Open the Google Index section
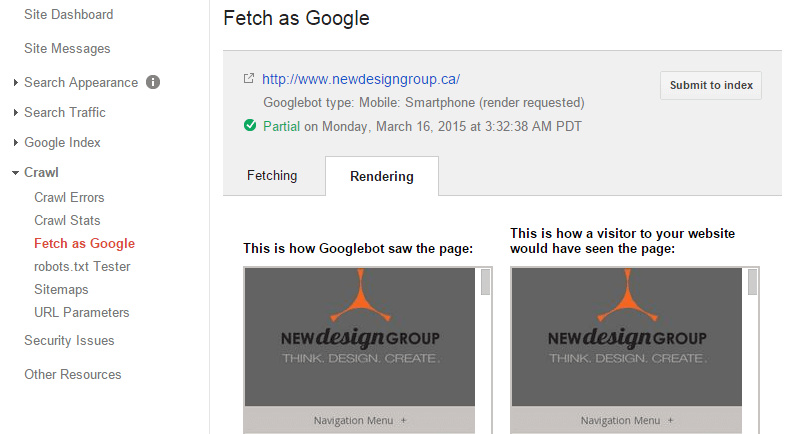Image resolution: width=794 pixels, height=434 pixels. [x=62, y=143]
